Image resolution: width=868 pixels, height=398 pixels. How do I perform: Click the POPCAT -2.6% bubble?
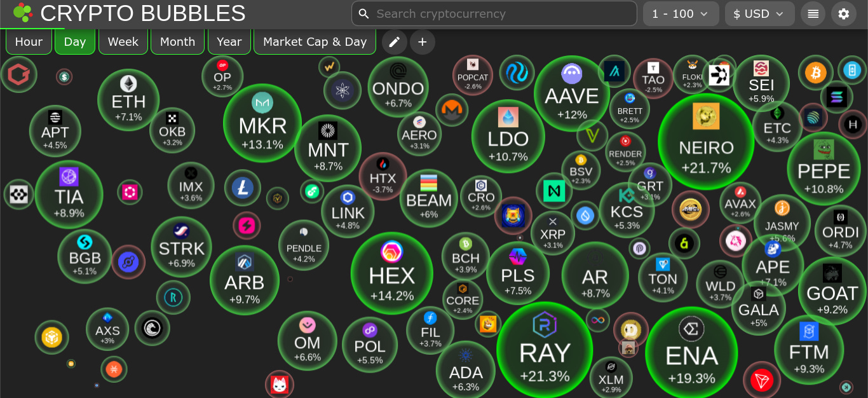(x=473, y=75)
